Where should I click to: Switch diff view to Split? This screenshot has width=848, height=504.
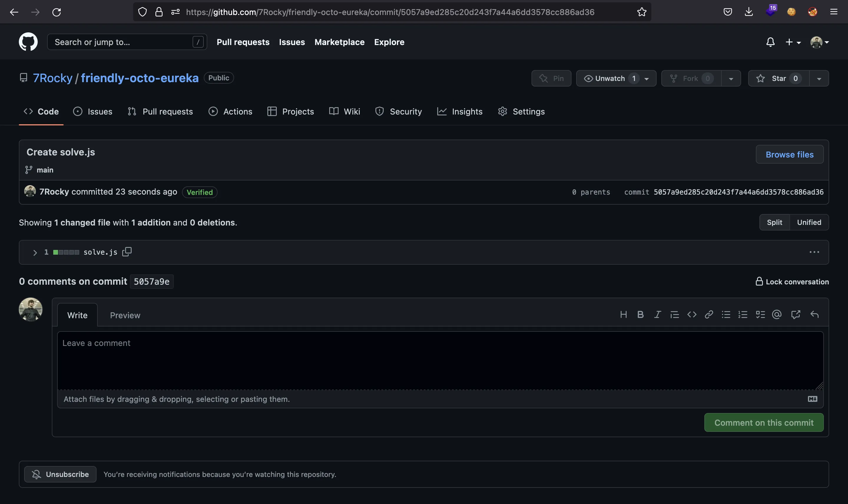click(774, 223)
